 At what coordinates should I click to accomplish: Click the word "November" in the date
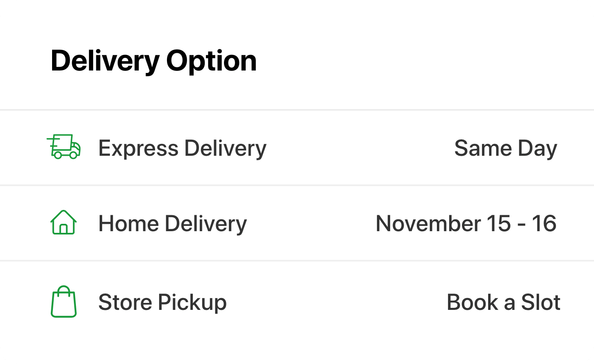tap(428, 224)
